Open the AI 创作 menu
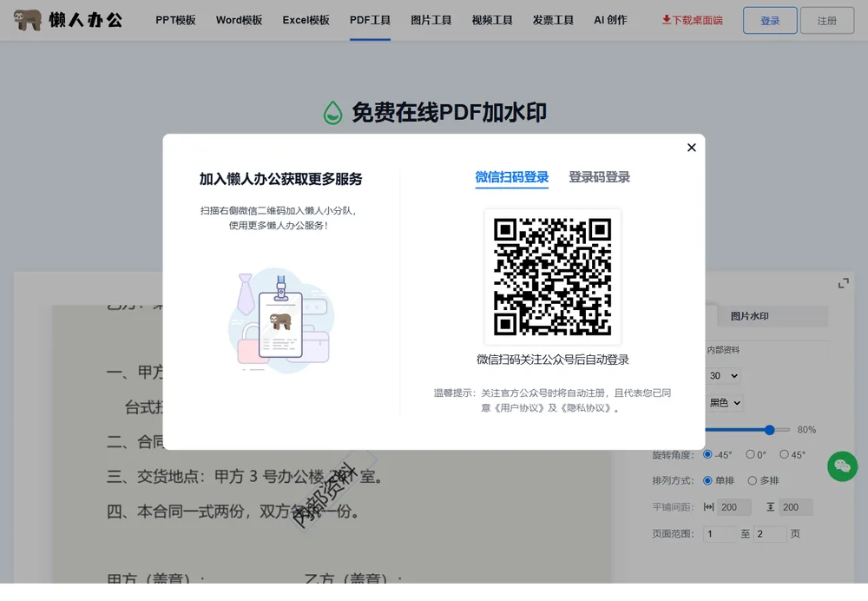Viewport: 868px width, 601px height. tap(610, 20)
